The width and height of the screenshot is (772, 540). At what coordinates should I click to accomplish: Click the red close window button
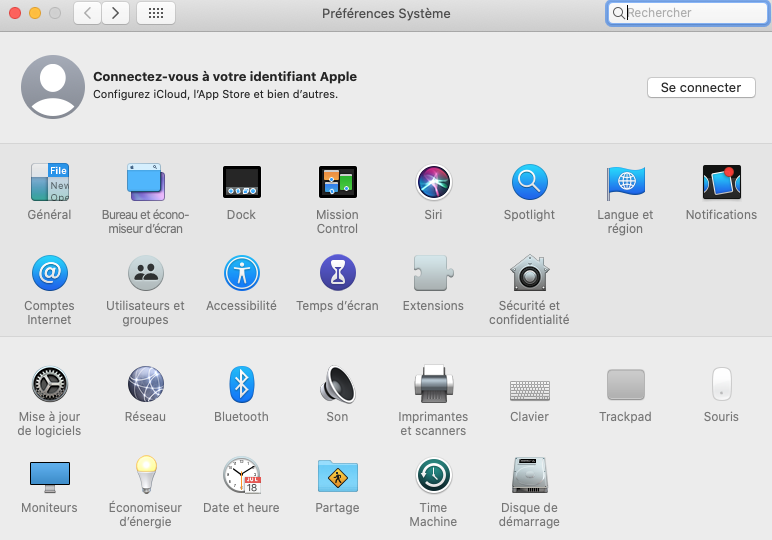pos(15,13)
